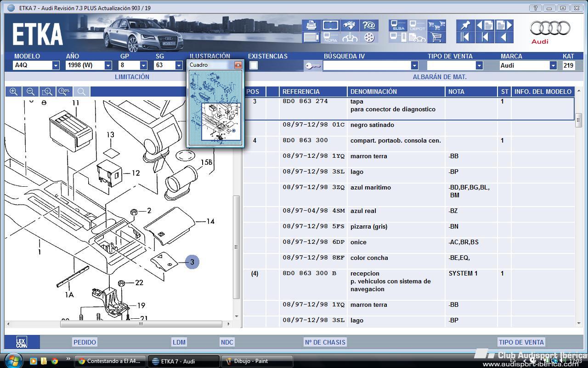The height and width of the screenshot is (368, 588).
Task: Click the single shopping cart icon
Action: tap(436, 38)
